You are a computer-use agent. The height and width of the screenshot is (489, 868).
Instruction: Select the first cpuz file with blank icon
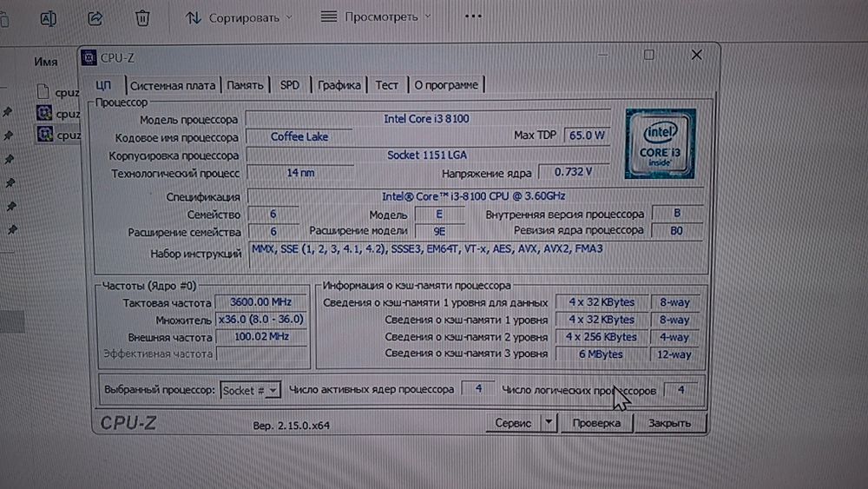pyautogui.click(x=58, y=92)
